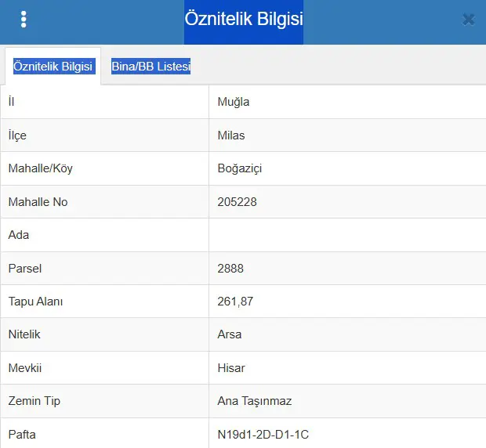Click the Mahalle/Köy label
Viewport: 486px width, 448px height.
coord(40,168)
